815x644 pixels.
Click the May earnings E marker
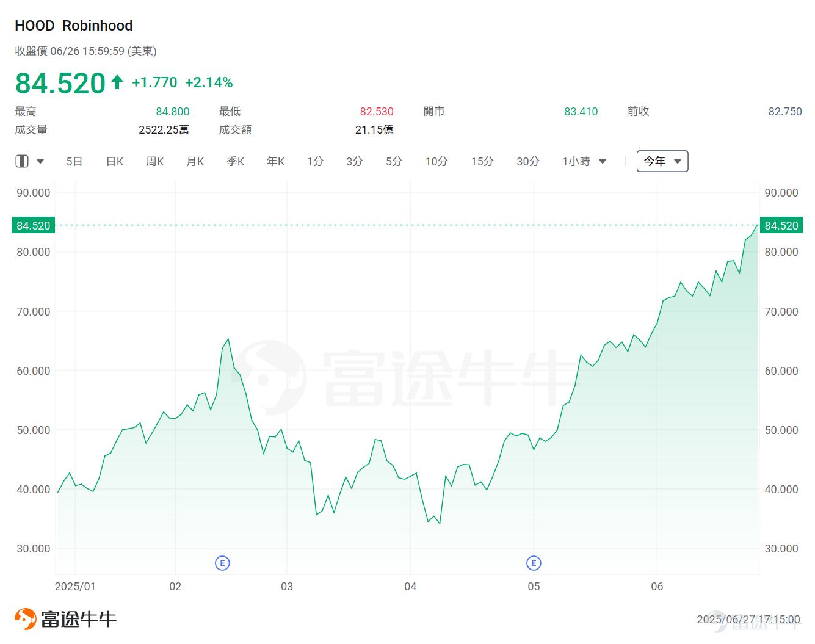[534, 563]
